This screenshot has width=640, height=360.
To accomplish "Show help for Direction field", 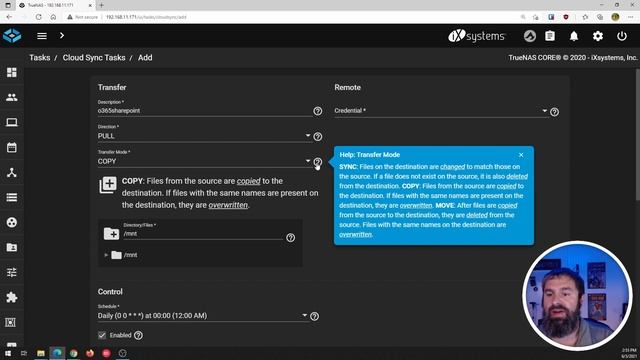I will pyautogui.click(x=318, y=136).
